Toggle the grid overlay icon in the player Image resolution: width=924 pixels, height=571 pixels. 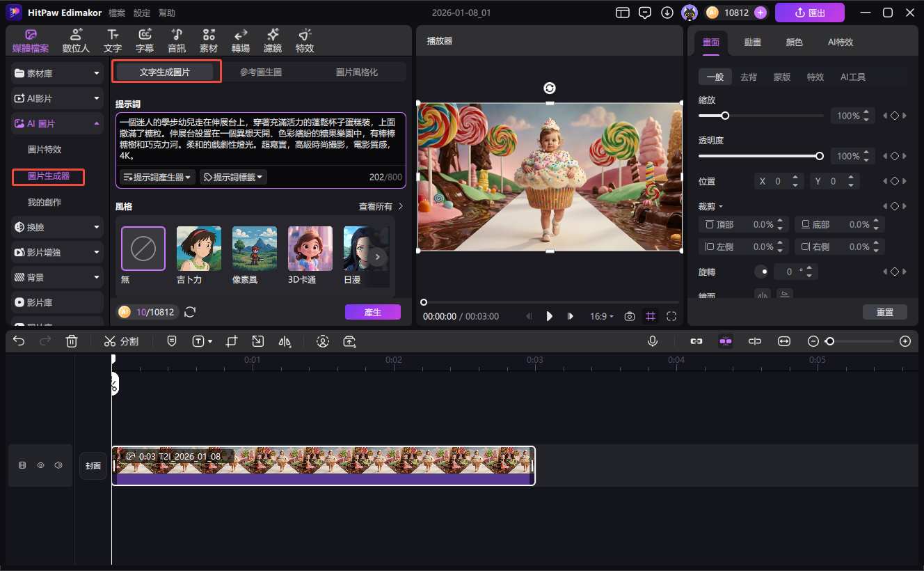coord(650,315)
